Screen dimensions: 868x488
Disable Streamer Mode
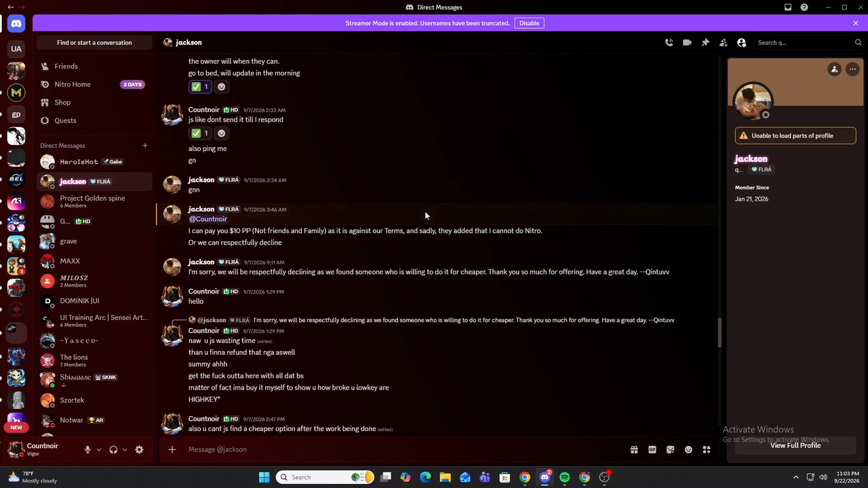[x=530, y=23]
